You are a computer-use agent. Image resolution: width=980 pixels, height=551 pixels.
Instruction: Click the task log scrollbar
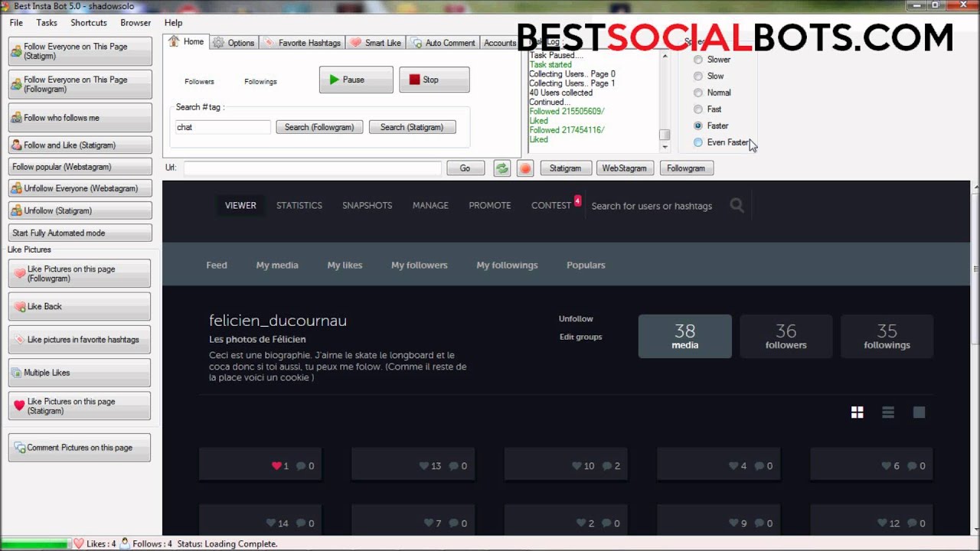coord(665,99)
